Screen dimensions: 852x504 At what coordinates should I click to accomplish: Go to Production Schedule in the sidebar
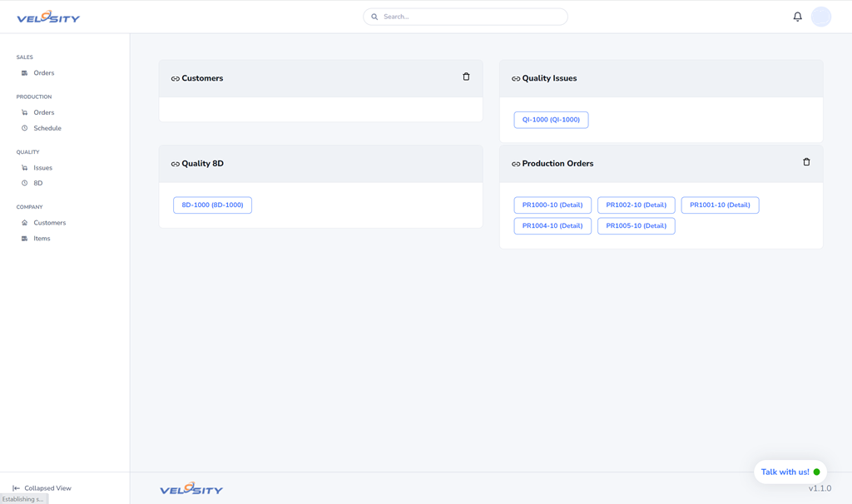(x=47, y=128)
